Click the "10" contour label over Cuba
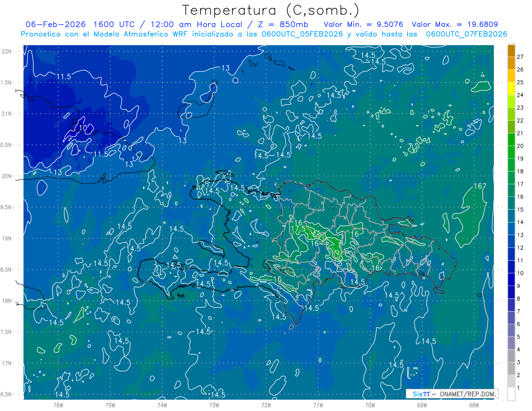532x411 pixels. coord(83,128)
